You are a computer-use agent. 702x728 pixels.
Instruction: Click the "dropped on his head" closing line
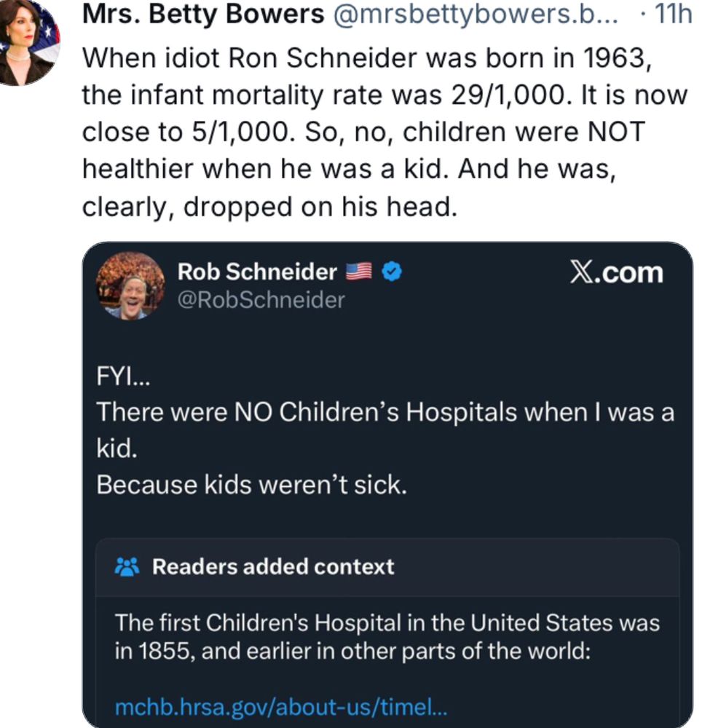point(269,207)
